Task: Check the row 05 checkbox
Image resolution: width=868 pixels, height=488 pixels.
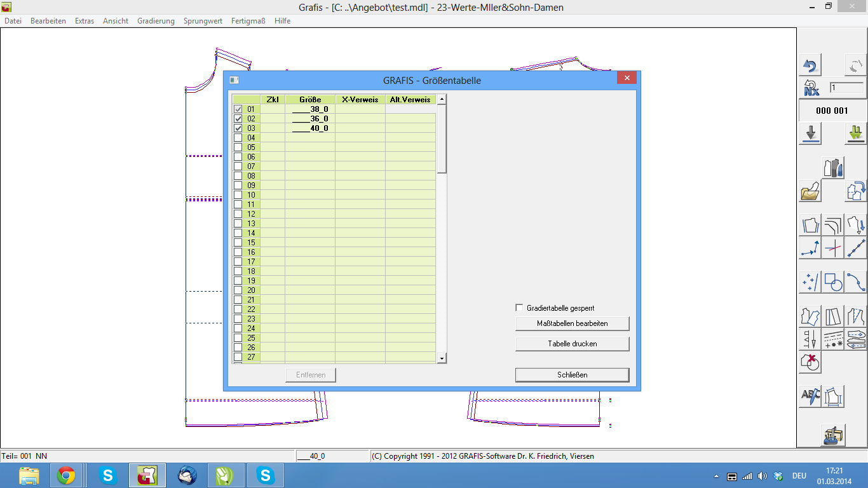Action: [x=238, y=147]
